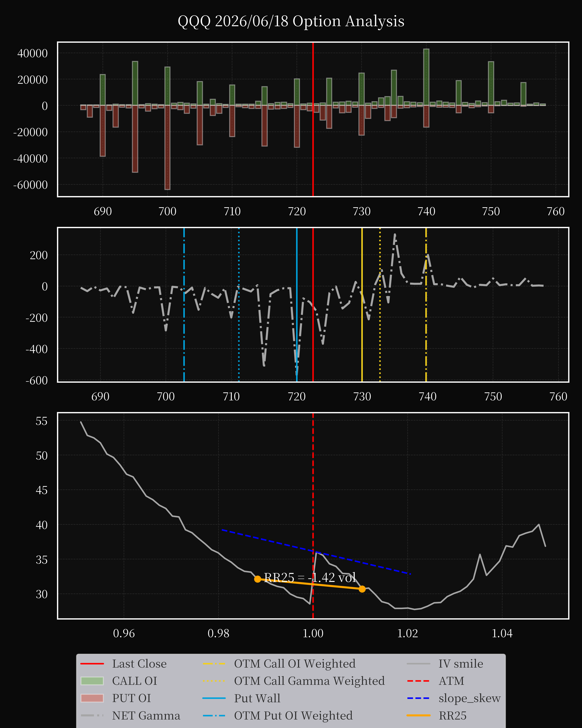
Task: Click the orange RR25 line sample in legend
Action: tap(418, 715)
